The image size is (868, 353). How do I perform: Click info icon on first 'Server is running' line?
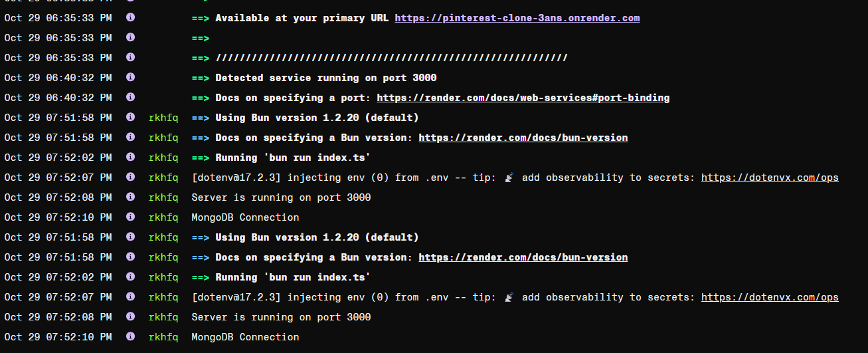click(x=130, y=197)
